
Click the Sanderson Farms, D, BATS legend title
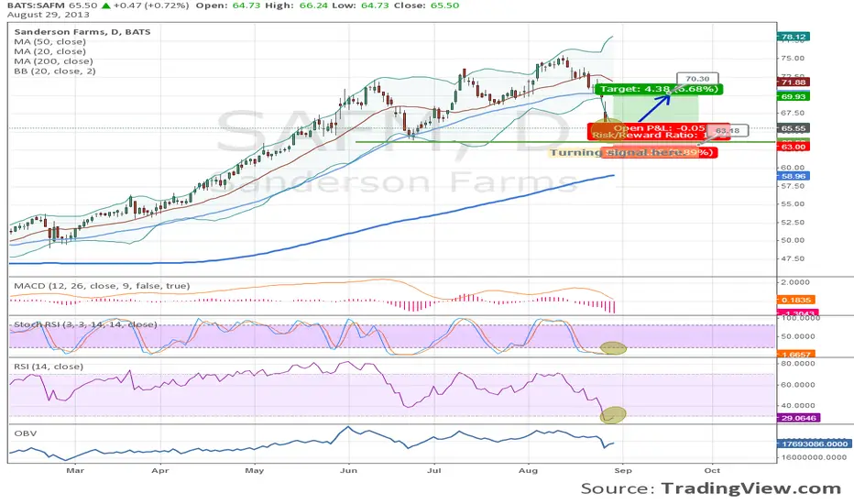click(82, 31)
